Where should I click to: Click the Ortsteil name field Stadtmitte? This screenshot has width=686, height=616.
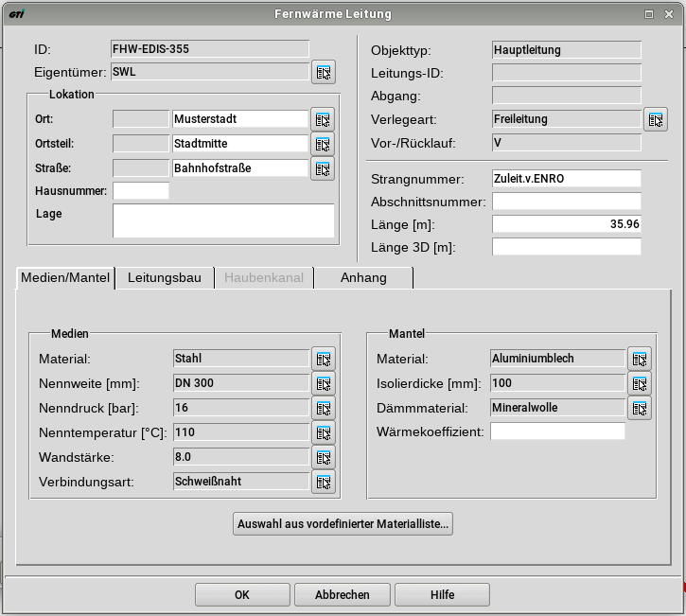pos(240,144)
